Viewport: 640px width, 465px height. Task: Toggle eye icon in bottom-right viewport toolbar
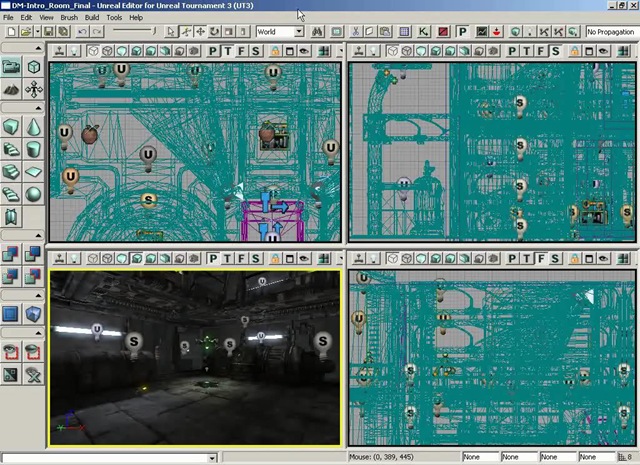[603, 258]
